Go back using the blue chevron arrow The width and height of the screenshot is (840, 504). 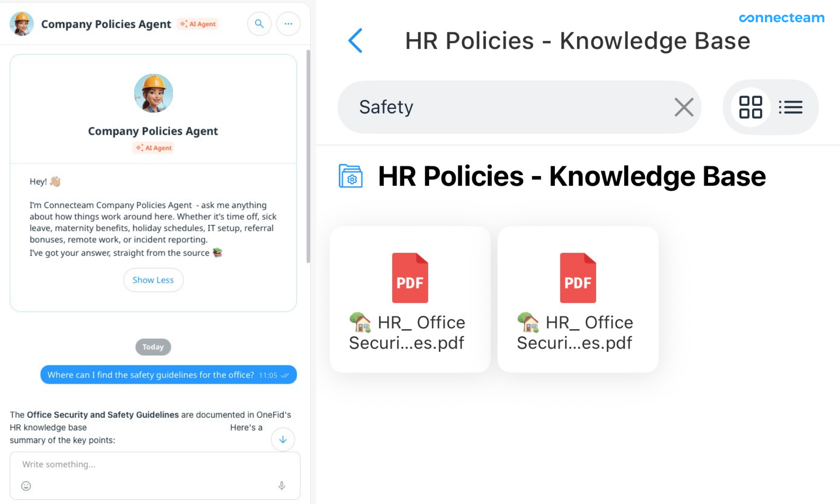355,41
